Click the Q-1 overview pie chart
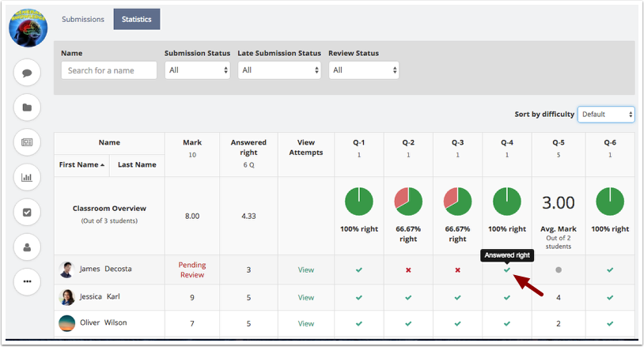The height and width of the screenshot is (347, 644). [359, 202]
